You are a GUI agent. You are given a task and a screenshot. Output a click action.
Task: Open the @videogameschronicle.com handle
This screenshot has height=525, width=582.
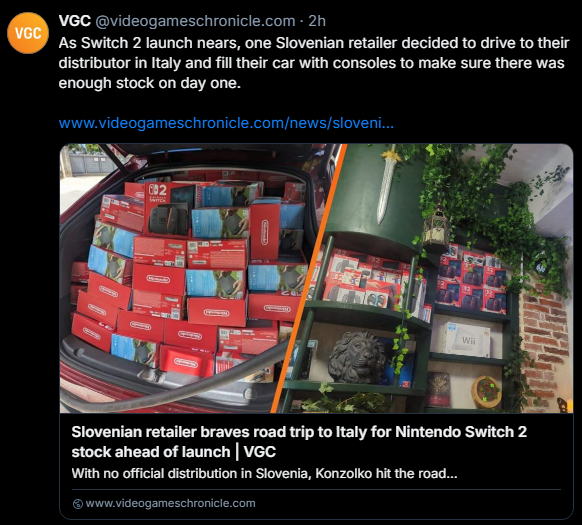(195, 21)
